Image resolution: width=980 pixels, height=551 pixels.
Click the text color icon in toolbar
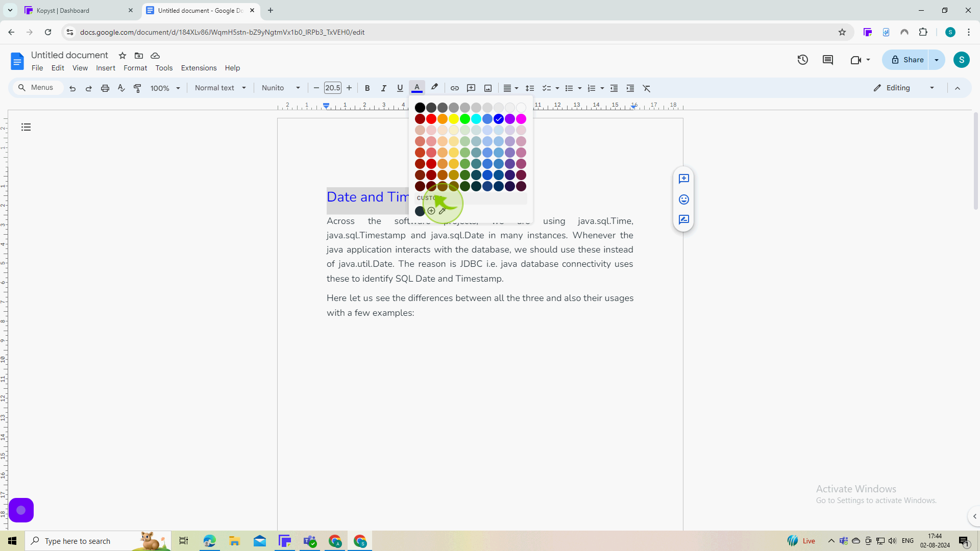point(418,88)
